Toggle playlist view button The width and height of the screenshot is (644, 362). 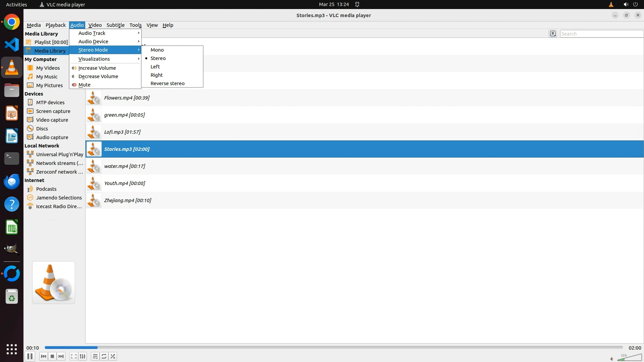pos(95,356)
